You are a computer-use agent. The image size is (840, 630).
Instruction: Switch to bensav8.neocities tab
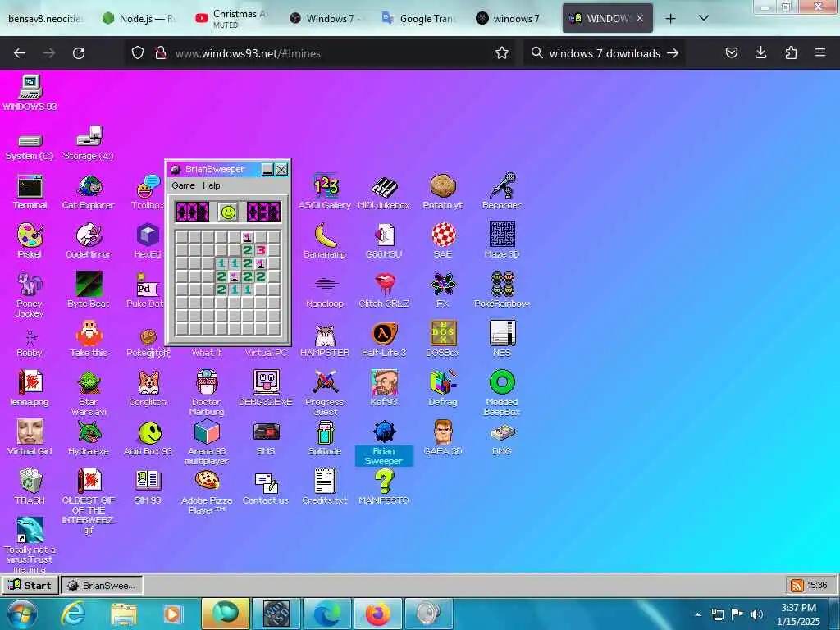tap(45, 19)
